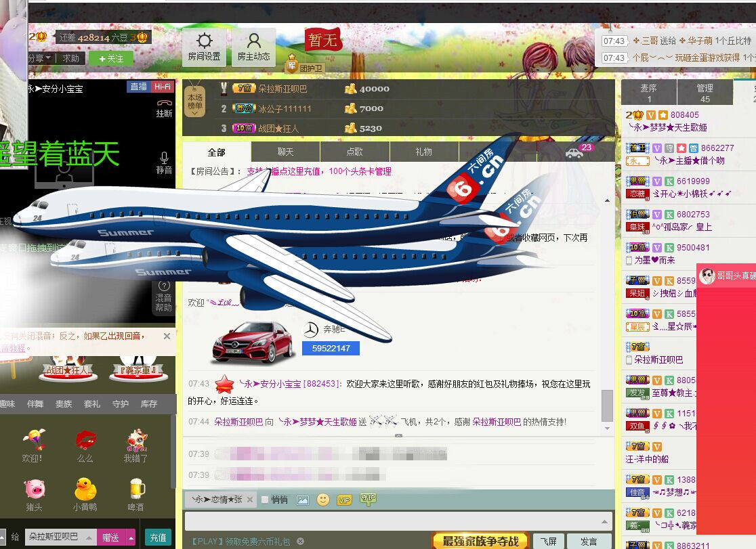Screen dimensions: 756x549
Task: Collapse the chat split handle above 07:39 messages
Action: tap(399, 436)
